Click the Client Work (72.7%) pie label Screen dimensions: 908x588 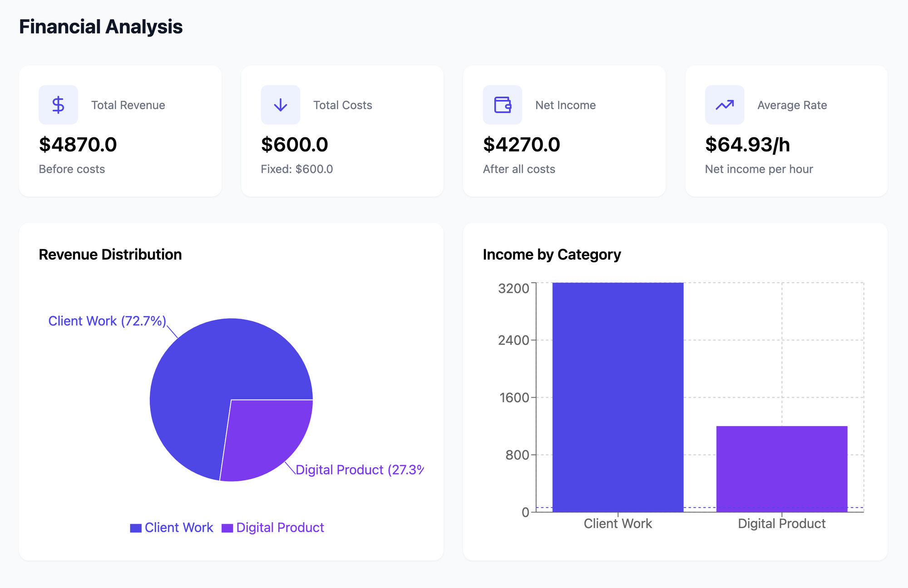(x=107, y=321)
